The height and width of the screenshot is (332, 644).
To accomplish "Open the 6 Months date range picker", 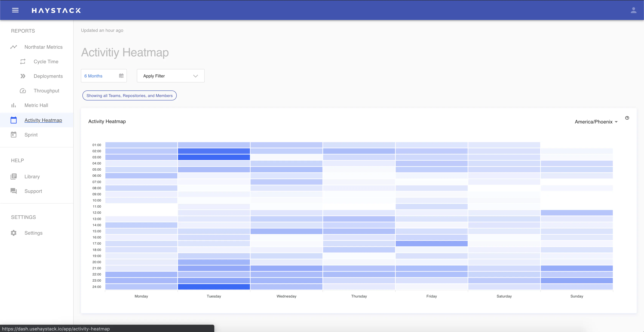I will point(100,76).
